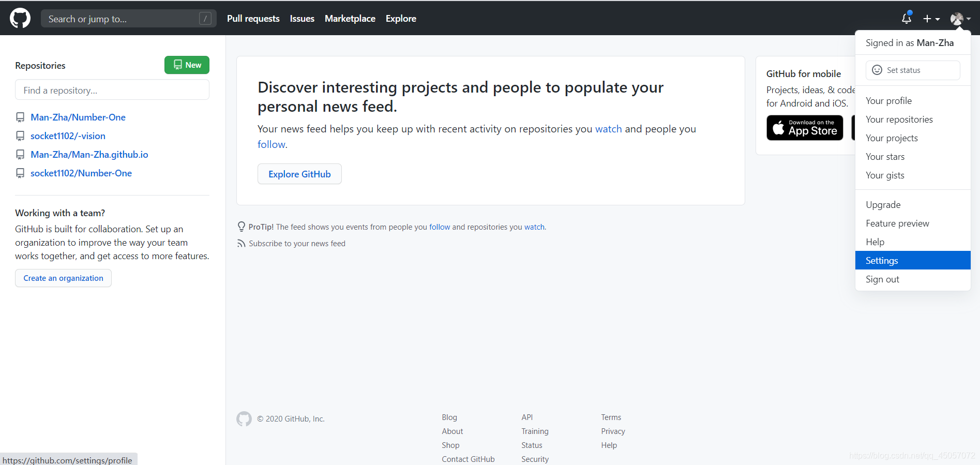
Task: Open Security footer link
Action: pos(535,459)
